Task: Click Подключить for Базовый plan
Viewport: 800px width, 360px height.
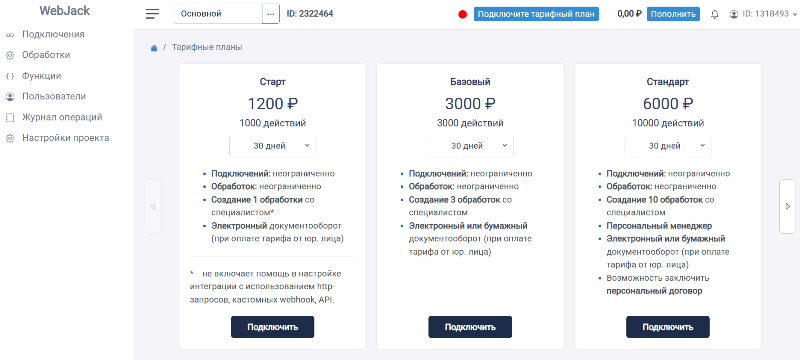Action: coord(470,327)
